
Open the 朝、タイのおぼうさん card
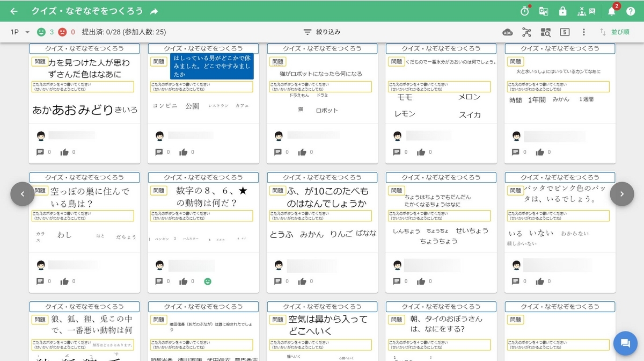[442, 331]
